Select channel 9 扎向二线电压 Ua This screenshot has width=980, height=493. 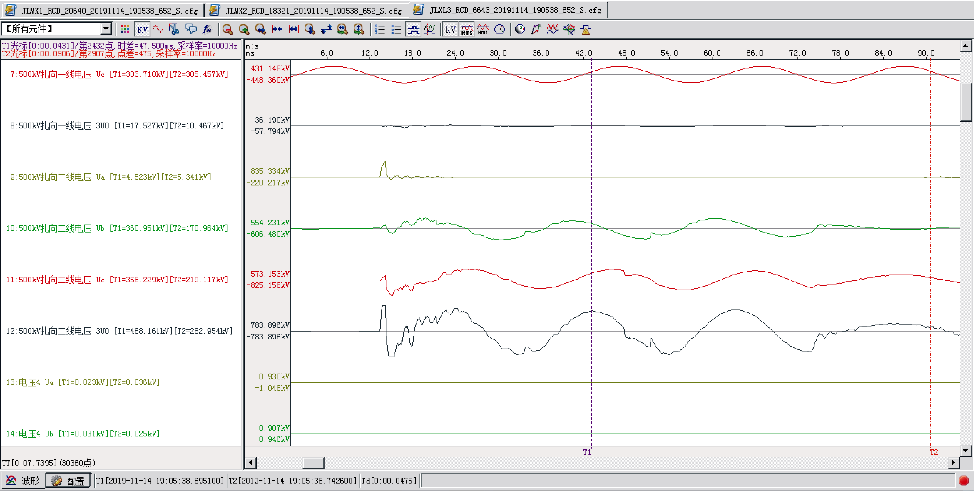[110, 177]
